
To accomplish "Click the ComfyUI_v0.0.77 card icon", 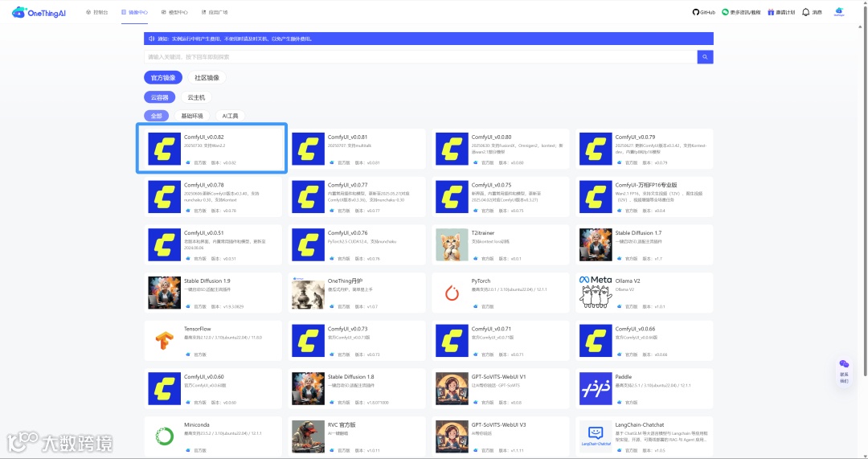I will [x=309, y=197].
